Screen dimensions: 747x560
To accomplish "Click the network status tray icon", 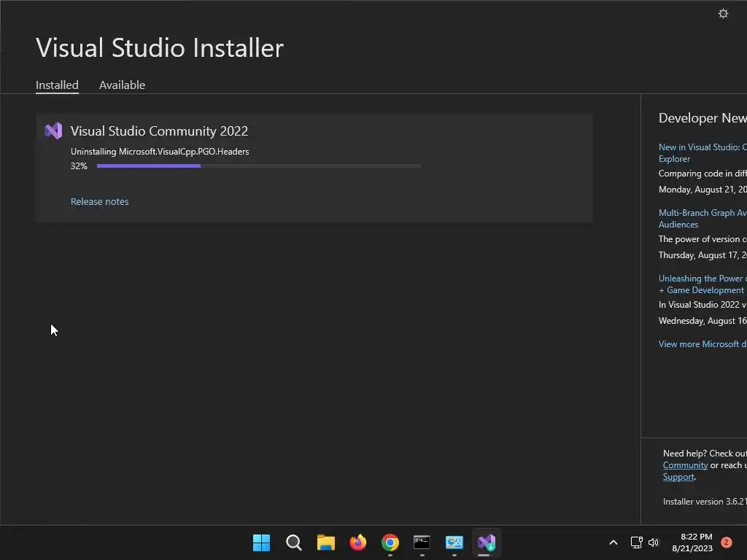I will click(x=636, y=542).
